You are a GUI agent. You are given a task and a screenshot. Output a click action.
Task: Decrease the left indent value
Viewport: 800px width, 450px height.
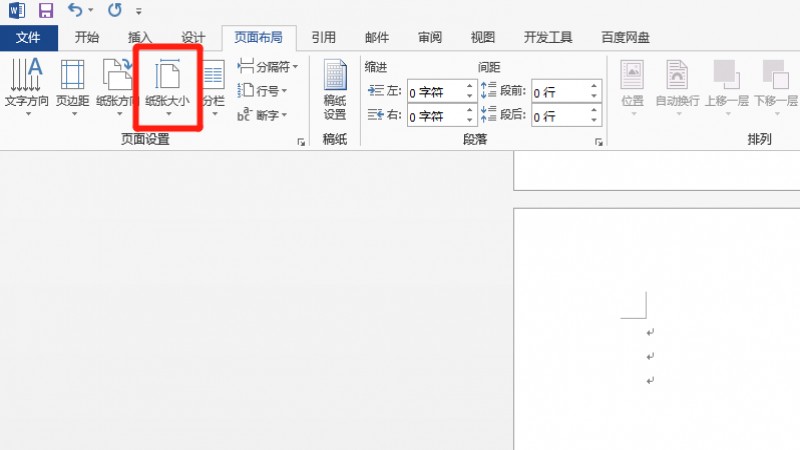pyautogui.click(x=469, y=96)
